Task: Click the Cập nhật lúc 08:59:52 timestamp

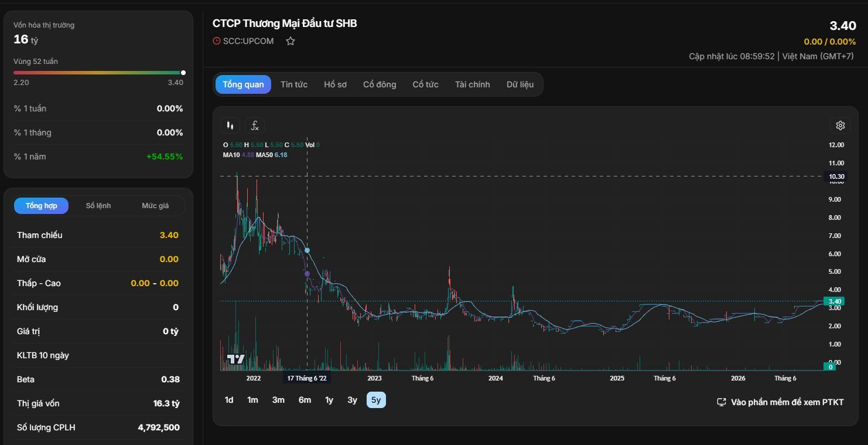Action: (x=732, y=56)
